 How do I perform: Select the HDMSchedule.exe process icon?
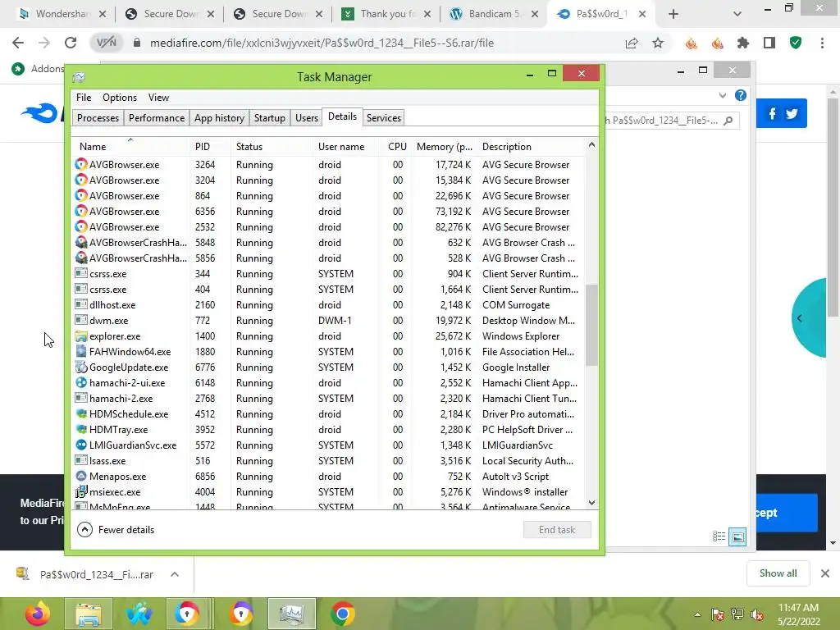[x=81, y=414]
